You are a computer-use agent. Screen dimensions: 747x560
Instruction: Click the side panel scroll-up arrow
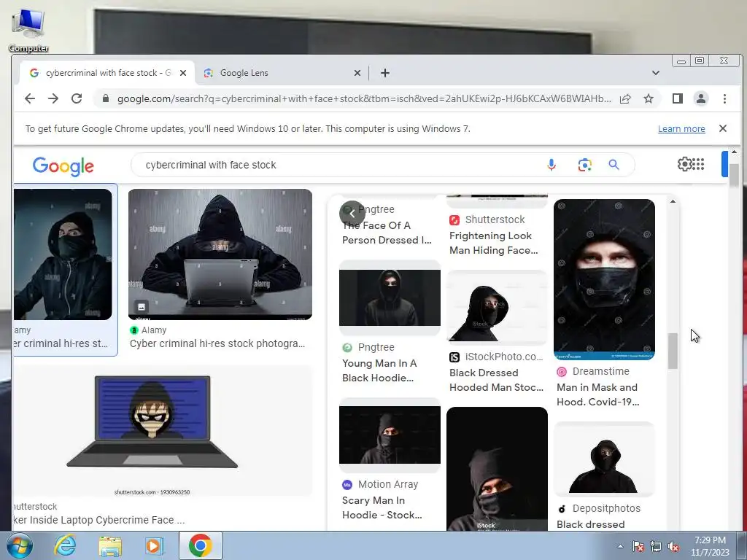click(x=673, y=201)
